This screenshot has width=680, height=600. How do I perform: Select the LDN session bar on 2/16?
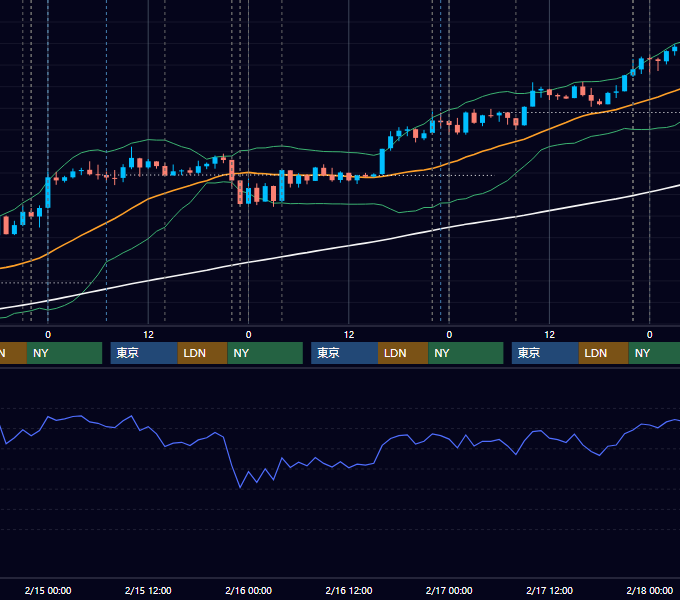click(x=403, y=353)
